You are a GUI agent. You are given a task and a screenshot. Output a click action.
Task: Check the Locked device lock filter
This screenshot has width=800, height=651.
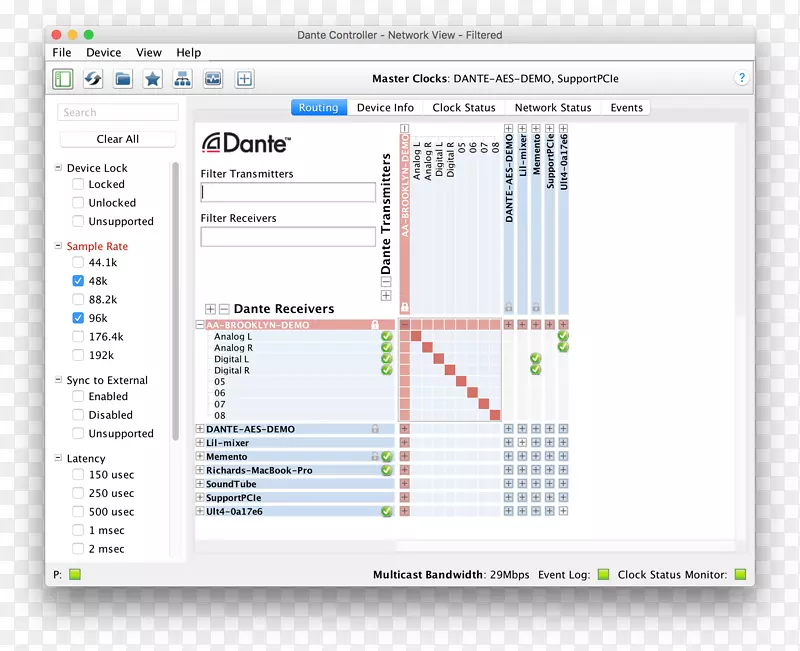(x=78, y=185)
